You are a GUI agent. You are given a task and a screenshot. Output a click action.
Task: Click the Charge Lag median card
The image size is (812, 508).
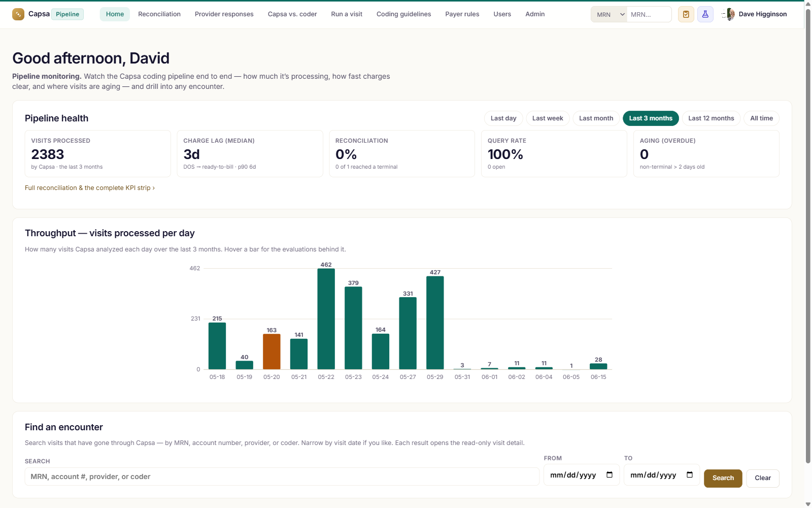pyautogui.click(x=250, y=154)
